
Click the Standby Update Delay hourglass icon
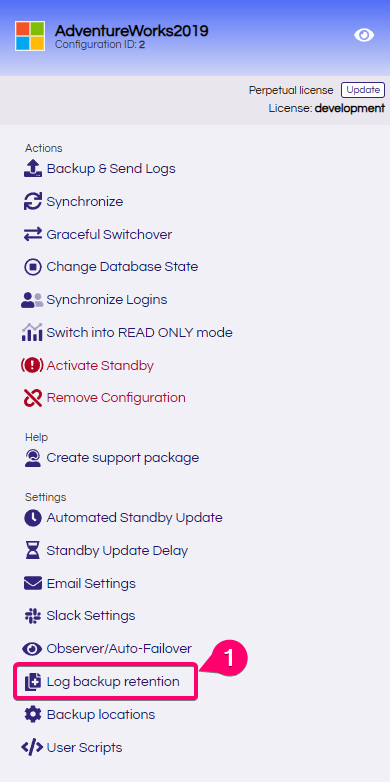pyautogui.click(x=33, y=551)
